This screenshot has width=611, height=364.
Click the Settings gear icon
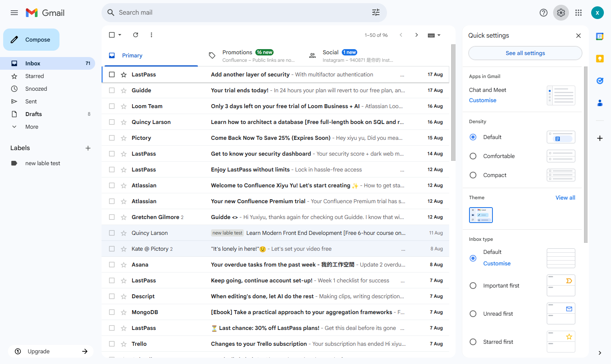click(x=561, y=13)
